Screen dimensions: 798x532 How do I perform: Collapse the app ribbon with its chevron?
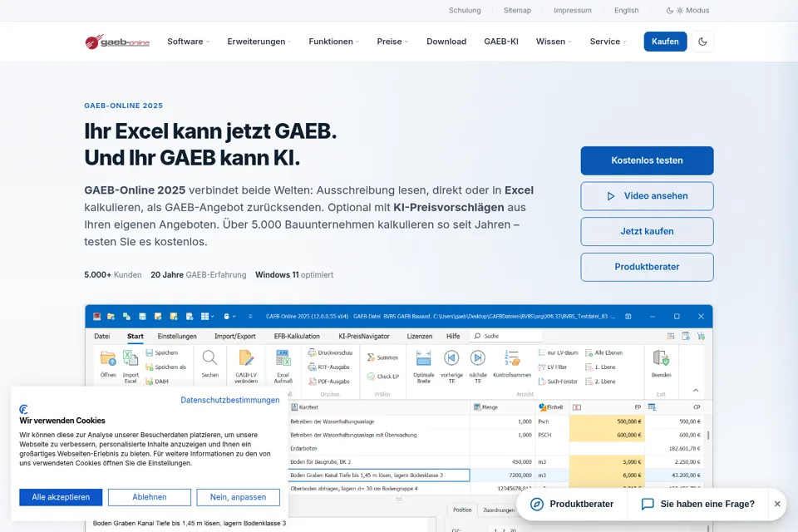click(x=696, y=391)
